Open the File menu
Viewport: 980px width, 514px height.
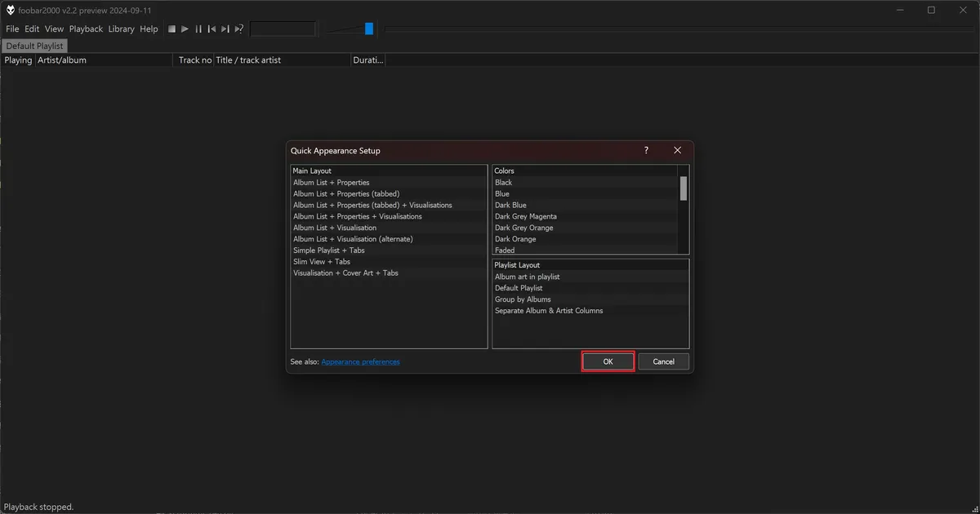12,29
